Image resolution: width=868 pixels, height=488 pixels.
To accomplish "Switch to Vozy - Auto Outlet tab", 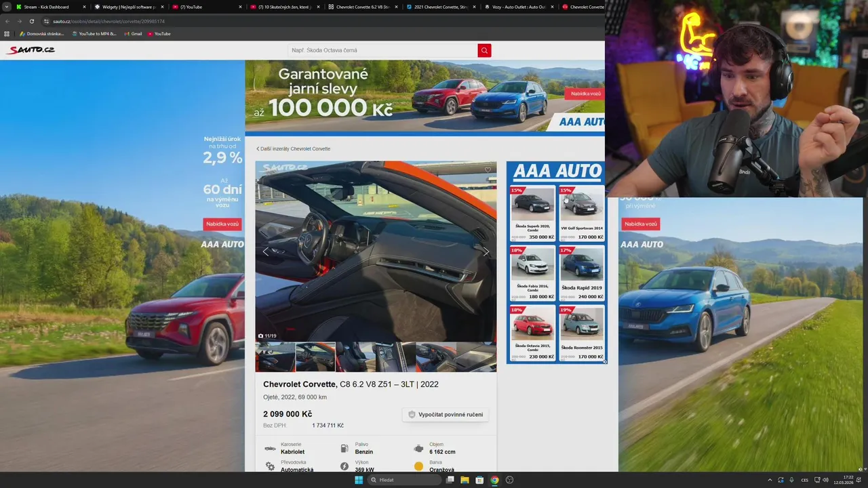I will pyautogui.click(x=519, y=7).
